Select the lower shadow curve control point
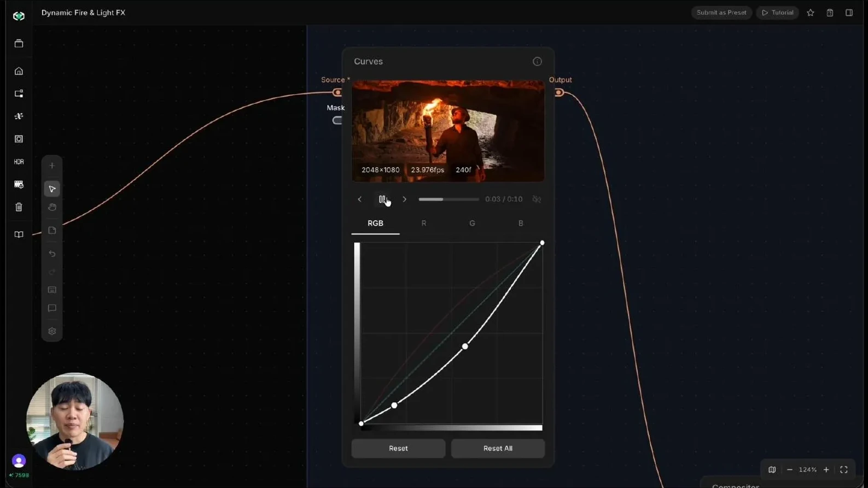This screenshot has width=868, height=488. [x=394, y=405]
